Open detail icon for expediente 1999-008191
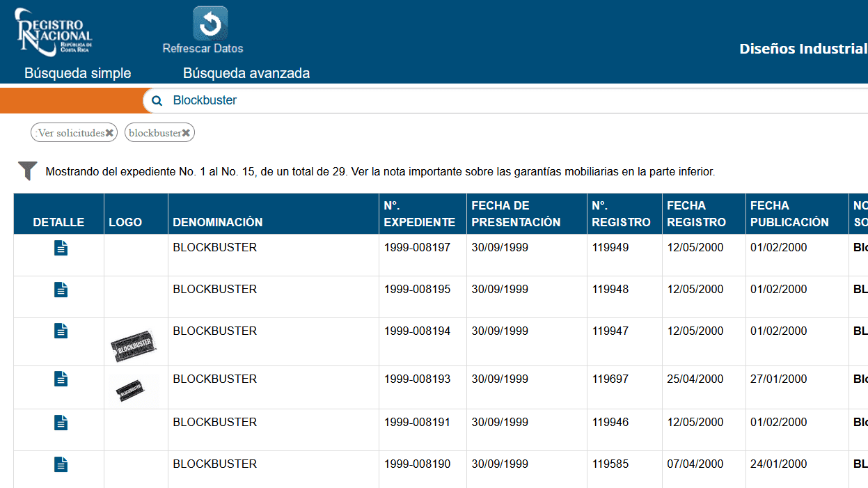 [61, 422]
